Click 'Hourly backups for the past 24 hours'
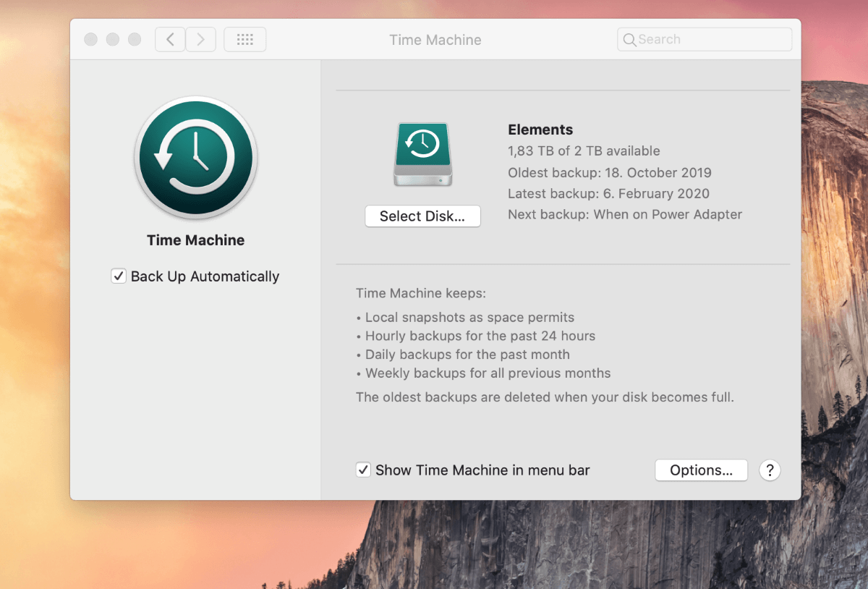868x589 pixels. pos(475,336)
